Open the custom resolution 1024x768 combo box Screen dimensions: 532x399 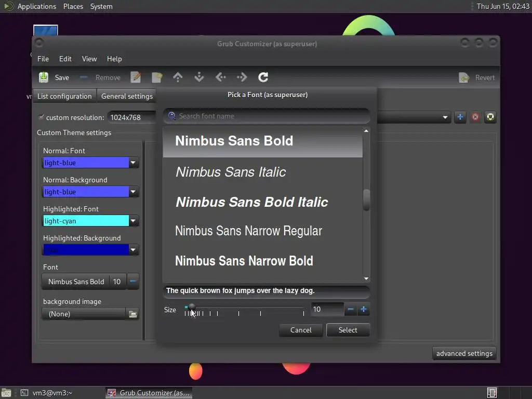pyautogui.click(x=131, y=117)
